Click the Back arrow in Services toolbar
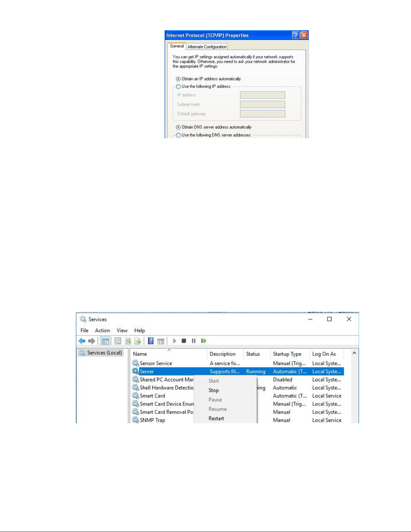The width and height of the screenshot is (411, 532). pos(82,341)
